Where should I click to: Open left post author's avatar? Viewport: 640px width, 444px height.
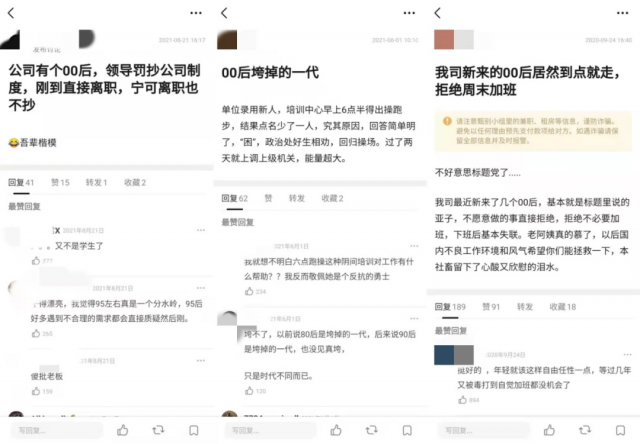point(10,40)
